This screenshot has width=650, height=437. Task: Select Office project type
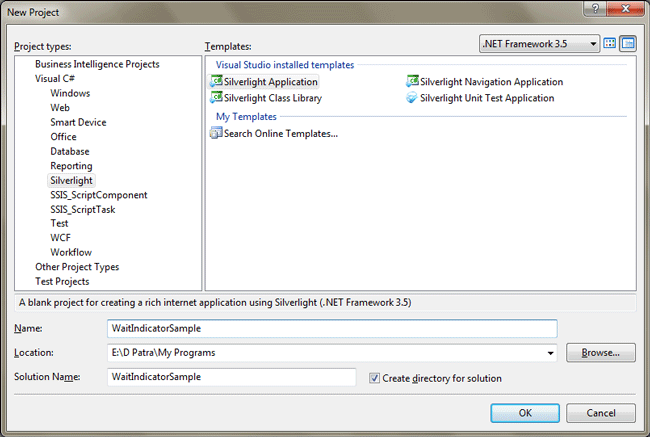click(63, 137)
